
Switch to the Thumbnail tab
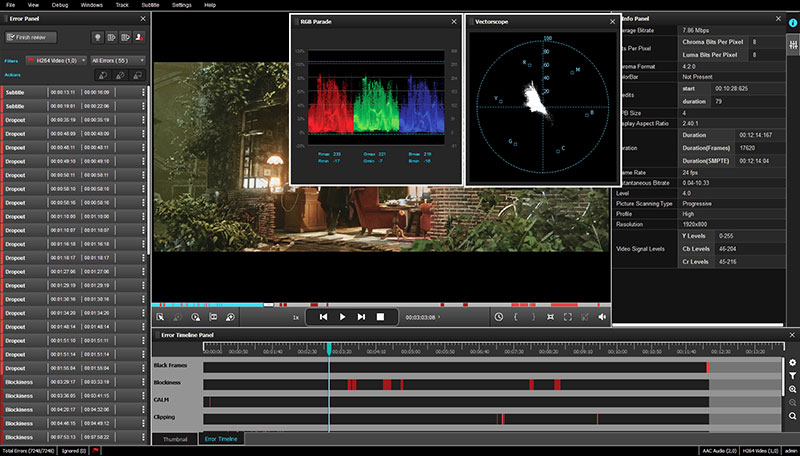[175, 439]
